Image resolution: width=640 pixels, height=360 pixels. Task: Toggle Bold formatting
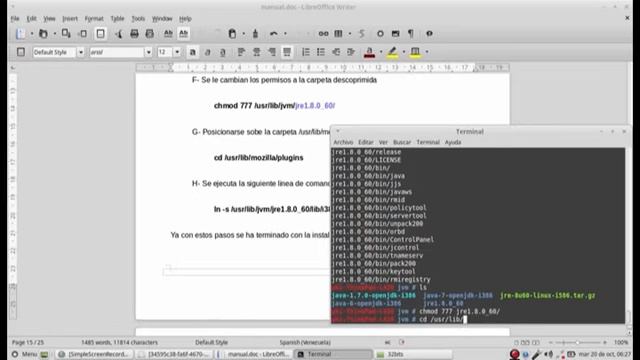pos(193,52)
